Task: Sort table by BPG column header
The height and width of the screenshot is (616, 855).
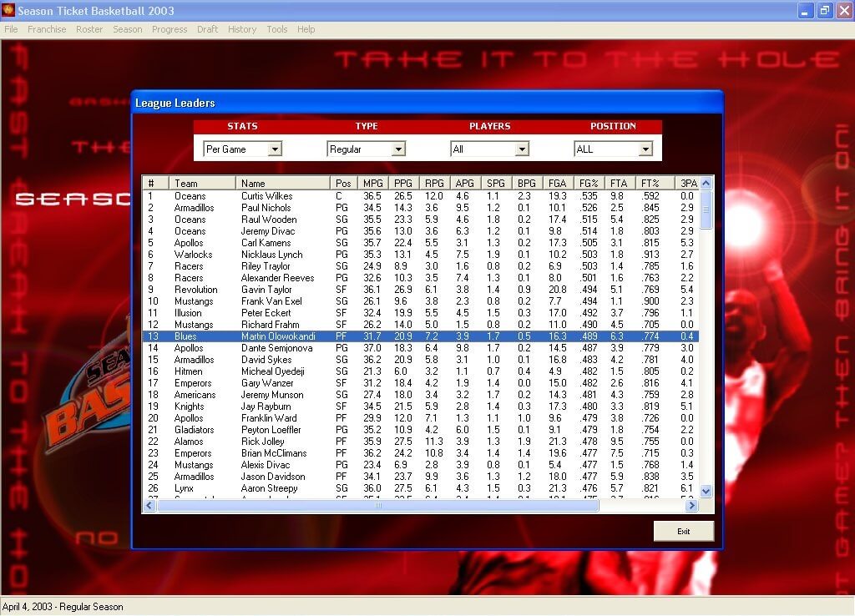Action: point(527,183)
